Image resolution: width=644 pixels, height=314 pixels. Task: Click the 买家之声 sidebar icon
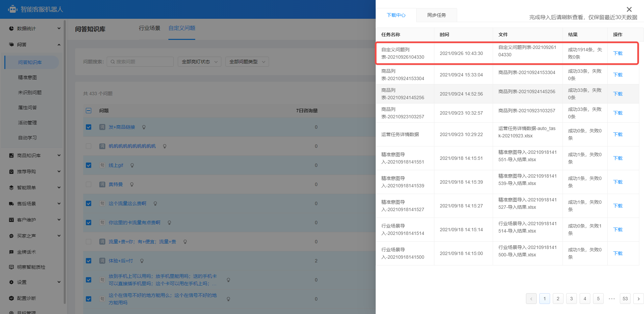coord(11,236)
